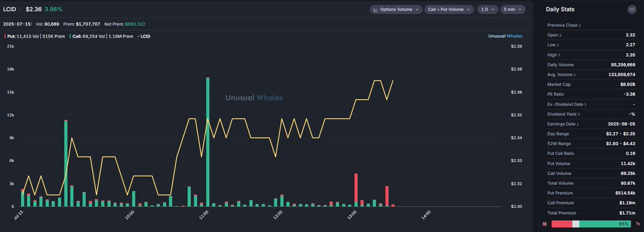Screen dimensions: 644x232
Task: Click the Vol 80,669 value
Action: (52, 24)
